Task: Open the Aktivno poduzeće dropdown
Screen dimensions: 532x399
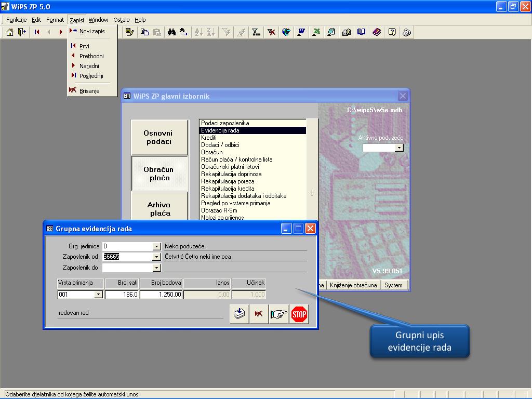Action: tap(400, 148)
